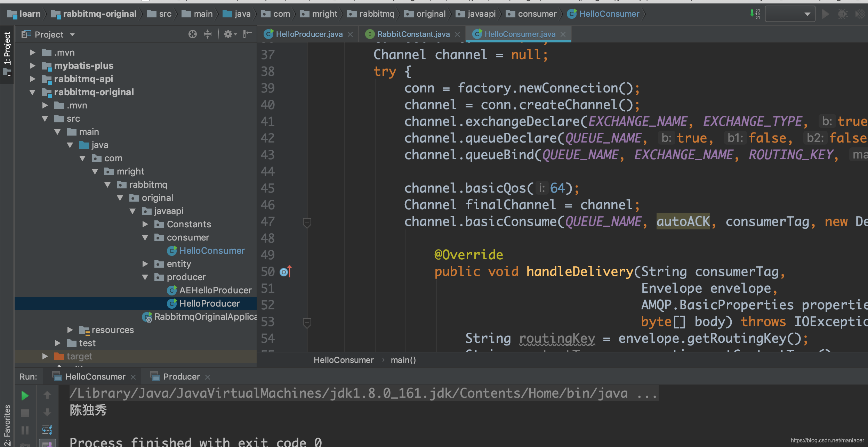Click the down stack trace arrow
The height and width of the screenshot is (447, 868).
click(x=47, y=412)
